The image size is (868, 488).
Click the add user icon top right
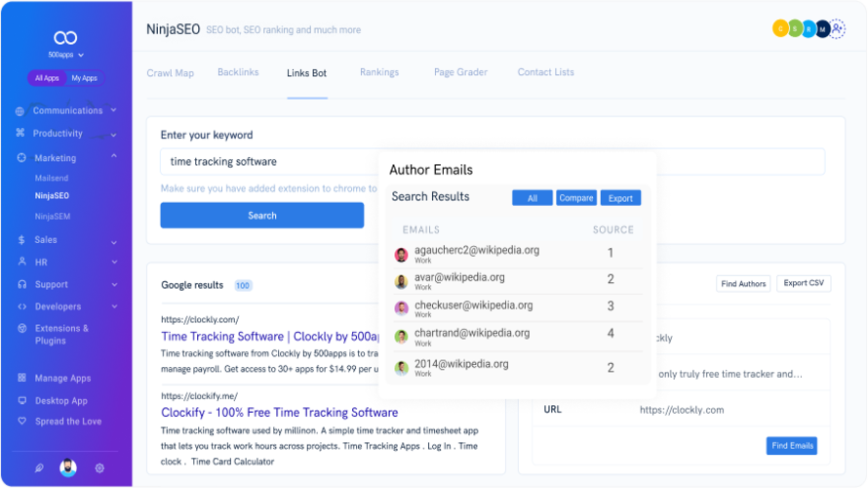tap(838, 28)
